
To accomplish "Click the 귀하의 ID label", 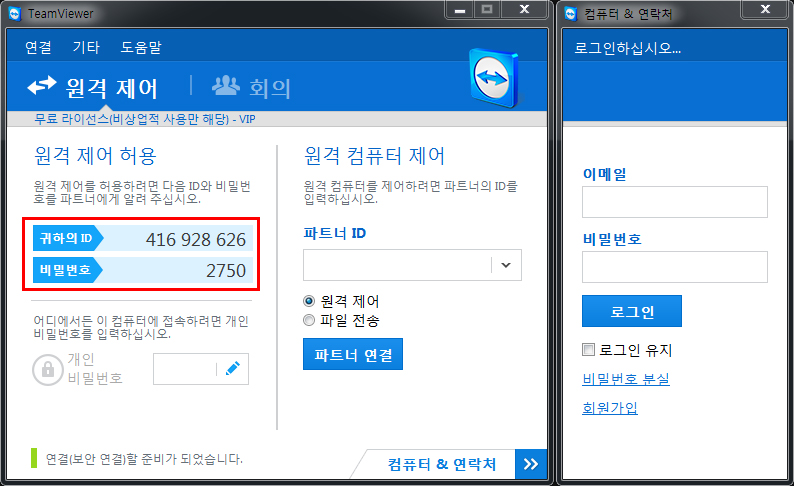I will (66, 238).
